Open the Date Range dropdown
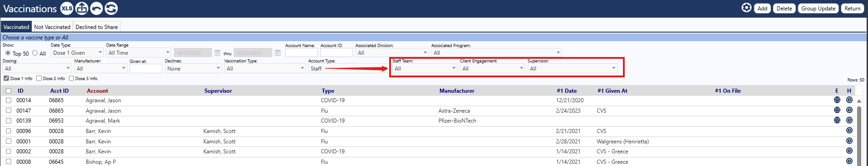 [x=139, y=52]
